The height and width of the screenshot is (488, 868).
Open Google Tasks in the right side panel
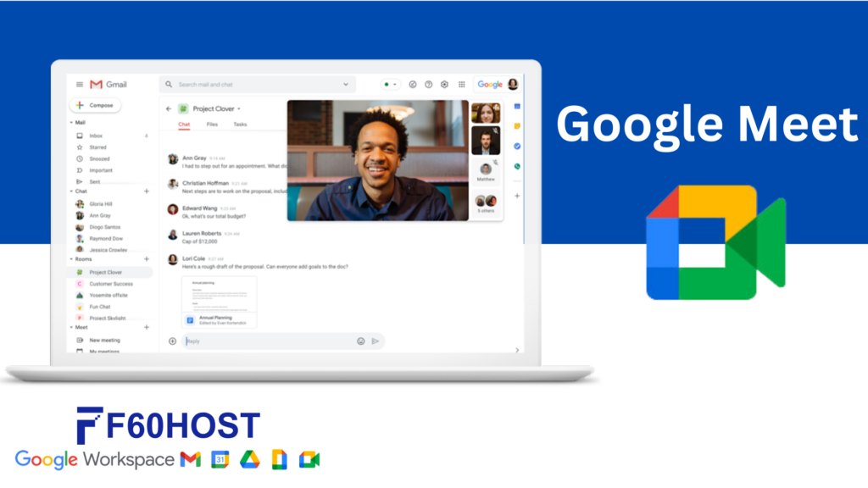(518, 146)
